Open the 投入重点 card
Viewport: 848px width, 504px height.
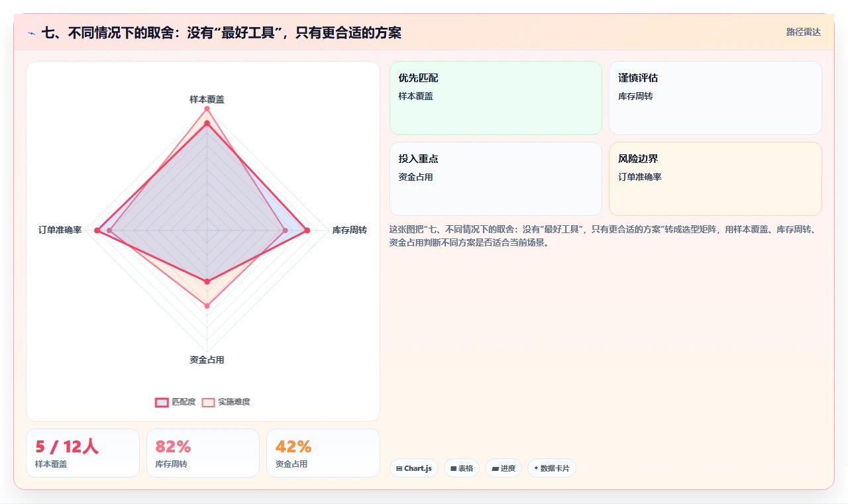tap(496, 179)
